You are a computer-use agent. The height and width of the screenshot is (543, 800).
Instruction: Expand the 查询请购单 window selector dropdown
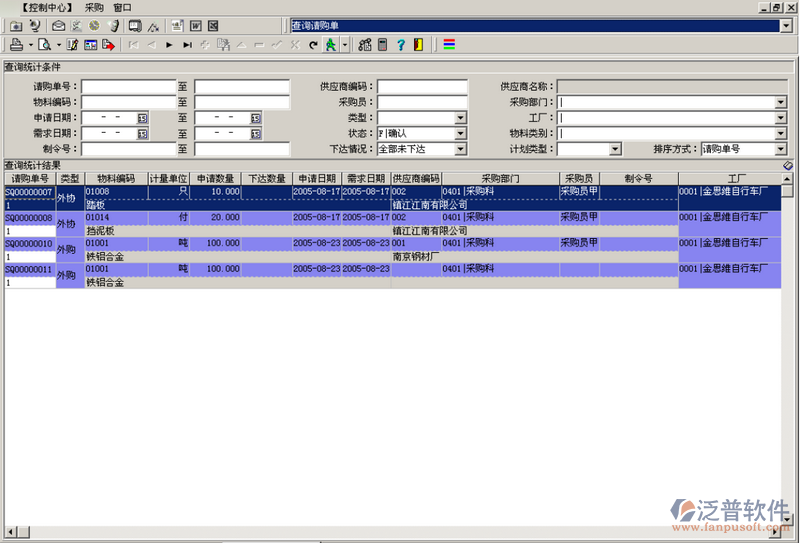tap(787, 25)
